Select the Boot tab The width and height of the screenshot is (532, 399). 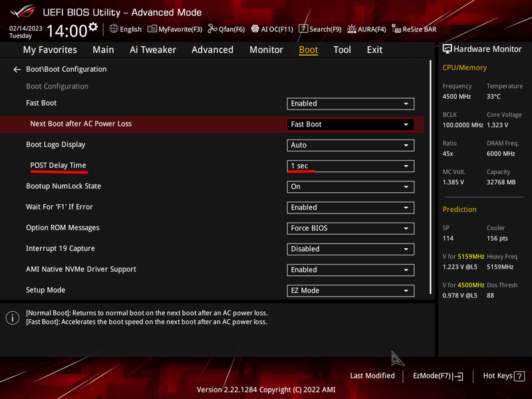tap(309, 50)
